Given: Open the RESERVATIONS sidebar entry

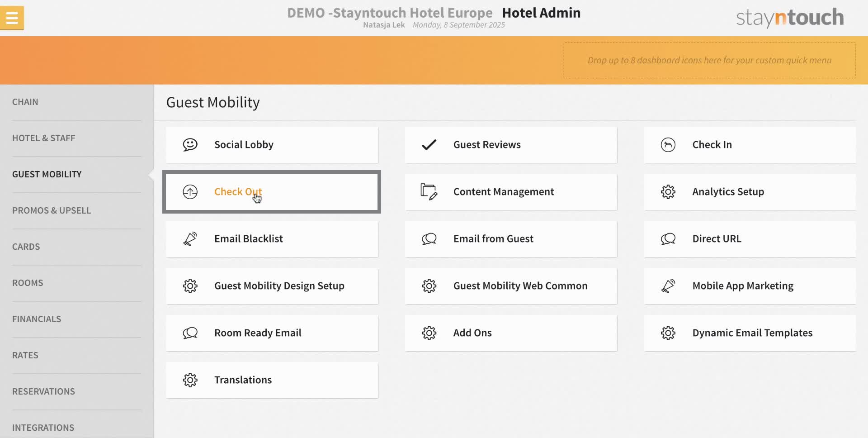Looking at the screenshot, I should coord(44,391).
